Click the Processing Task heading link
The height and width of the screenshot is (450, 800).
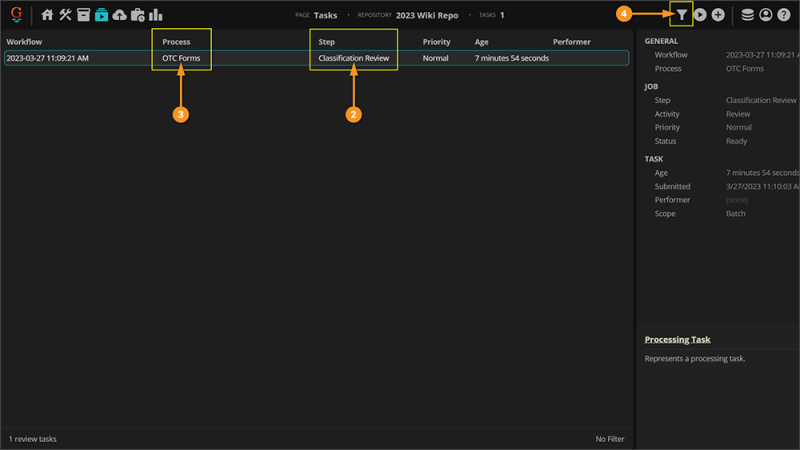pyautogui.click(x=677, y=339)
